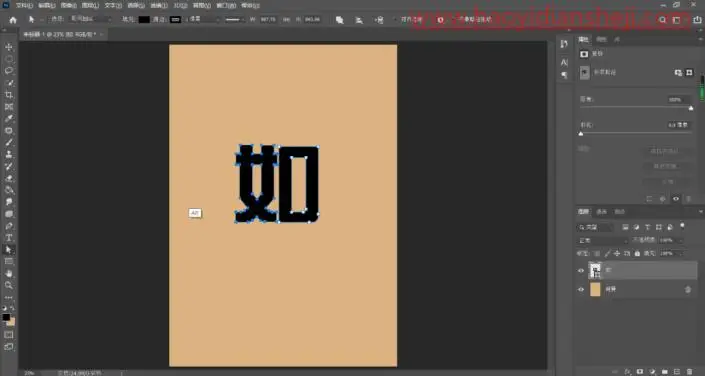Open the Edit menu
Image resolution: width=705 pixels, height=376 pixels.
pos(47,6)
